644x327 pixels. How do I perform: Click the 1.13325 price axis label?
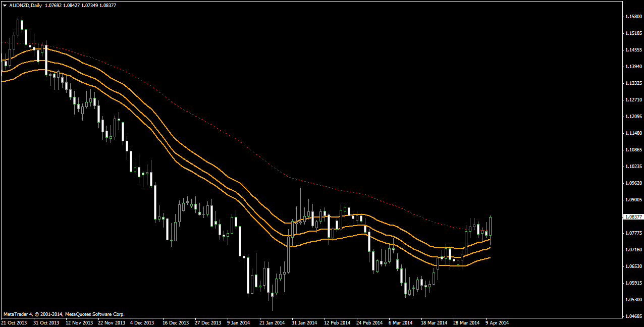[x=633, y=83]
